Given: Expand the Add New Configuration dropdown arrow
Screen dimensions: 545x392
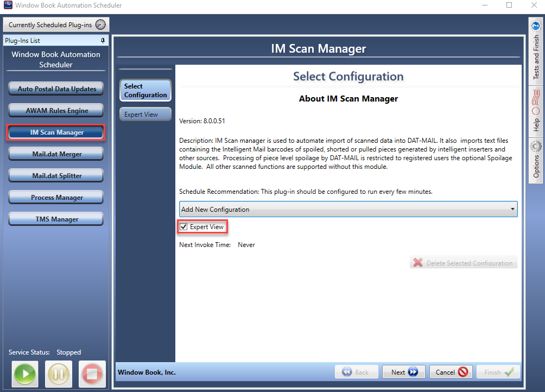Looking at the screenshot, I should pyautogui.click(x=512, y=209).
